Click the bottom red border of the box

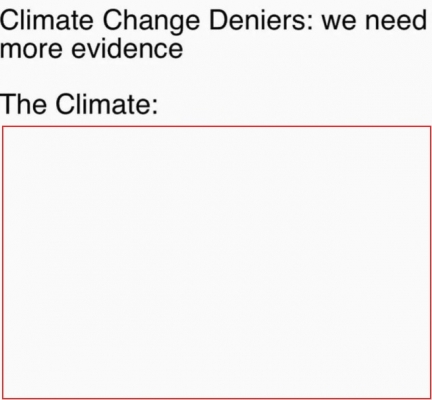tap(217, 398)
